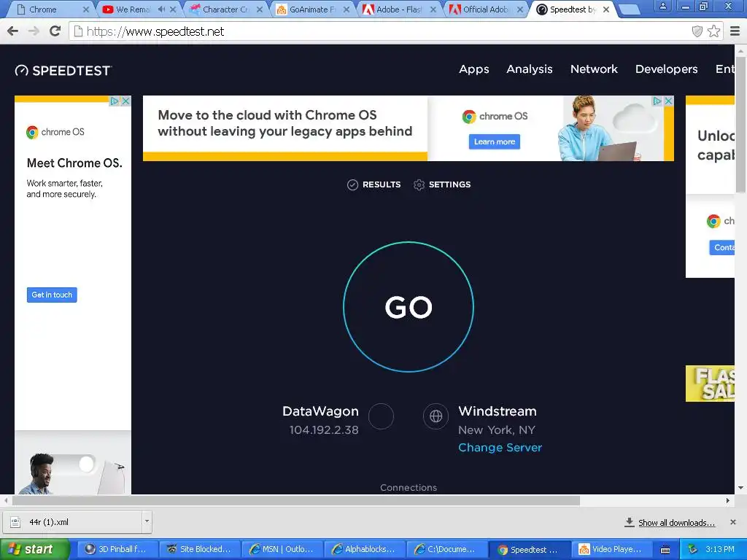The height and width of the screenshot is (560, 747).
Task: Click the Change Server link
Action: pyautogui.click(x=500, y=448)
